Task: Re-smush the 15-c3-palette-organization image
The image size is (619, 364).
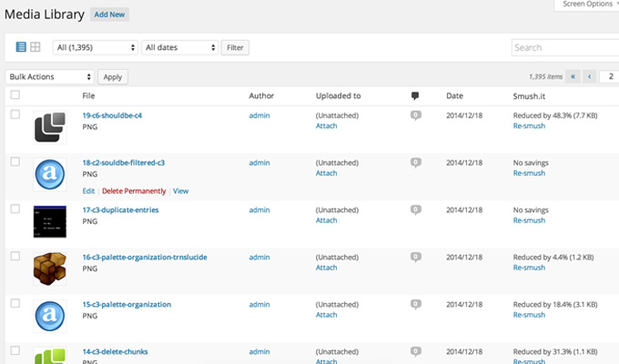Action: click(x=529, y=315)
